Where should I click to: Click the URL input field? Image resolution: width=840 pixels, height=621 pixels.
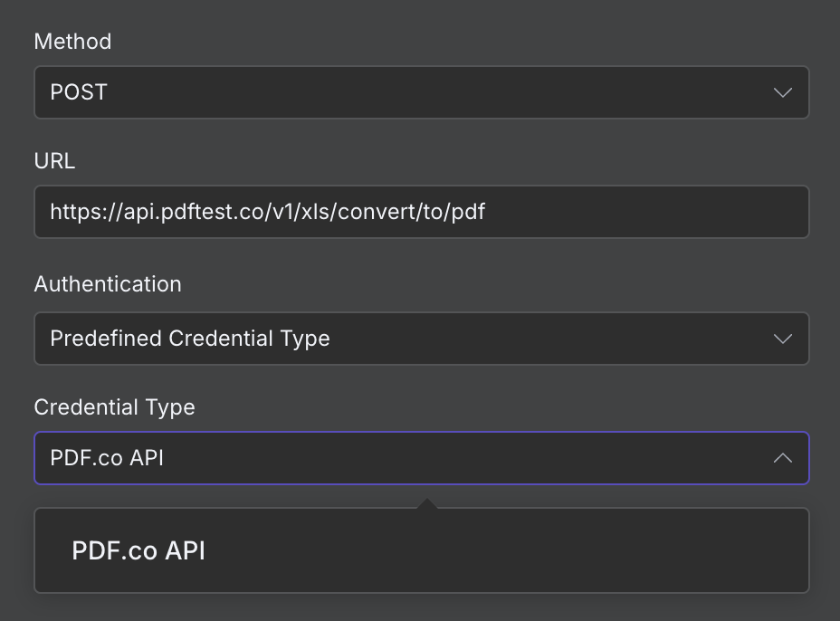(x=422, y=212)
